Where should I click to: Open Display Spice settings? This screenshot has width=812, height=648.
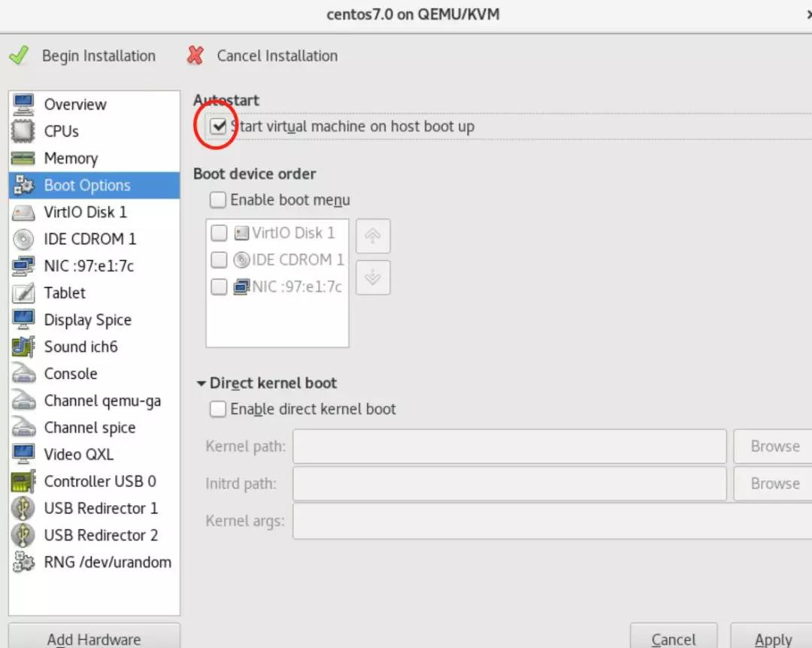point(94,319)
